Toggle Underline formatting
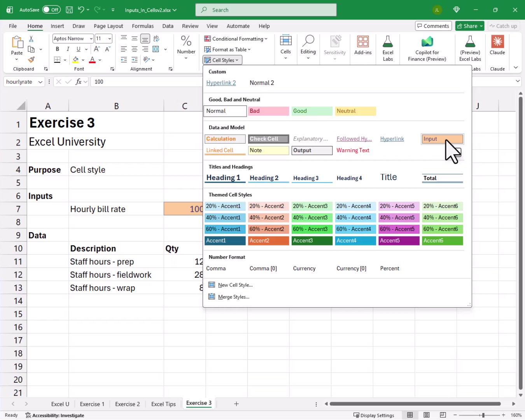This screenshot has height=420, width=525. (x=79, y=49)
